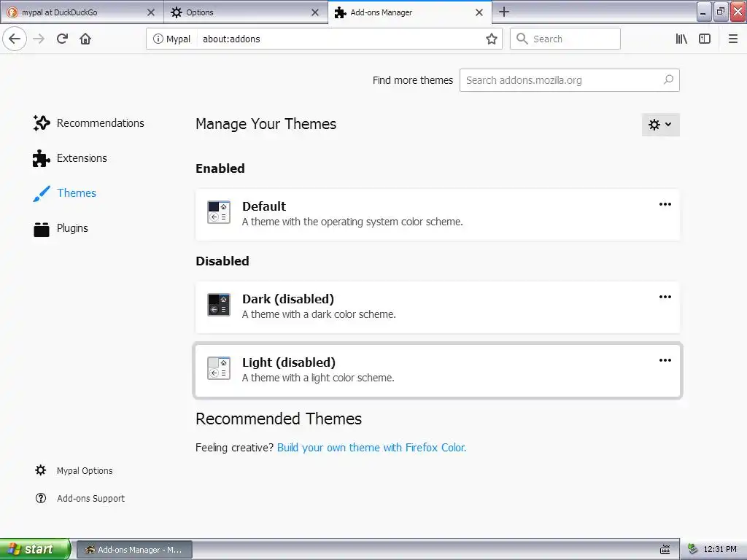Image resolution: width=747 pixels, height=560 pixels.
Task: Click the Themes paintbrush icon
Action: [x=42, y=193]
